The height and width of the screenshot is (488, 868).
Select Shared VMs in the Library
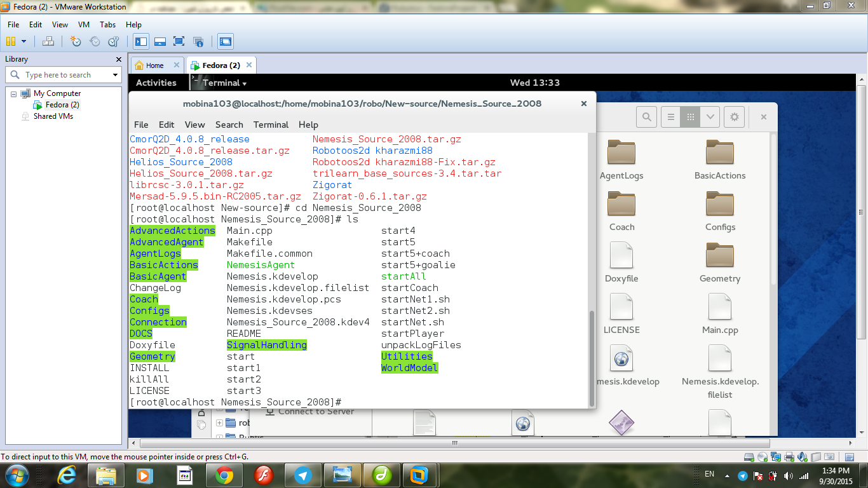tap(53, 116)
